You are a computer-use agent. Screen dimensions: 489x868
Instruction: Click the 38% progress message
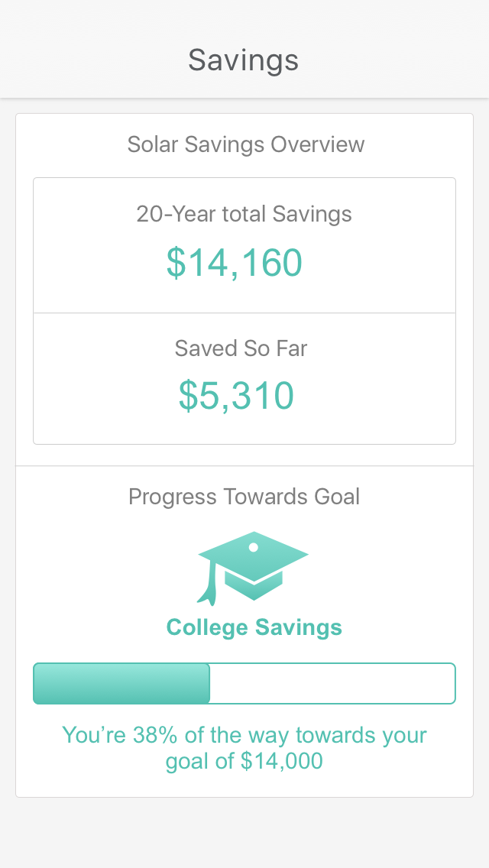[244, 747]
